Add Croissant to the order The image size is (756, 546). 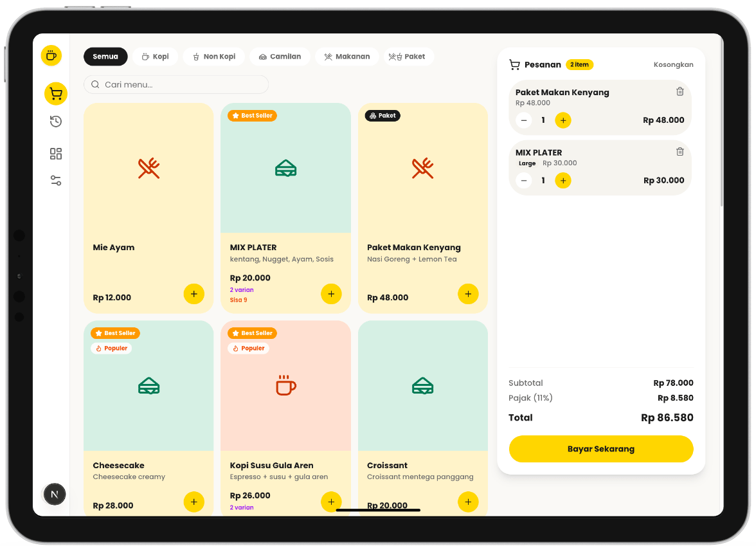[468, 502]
